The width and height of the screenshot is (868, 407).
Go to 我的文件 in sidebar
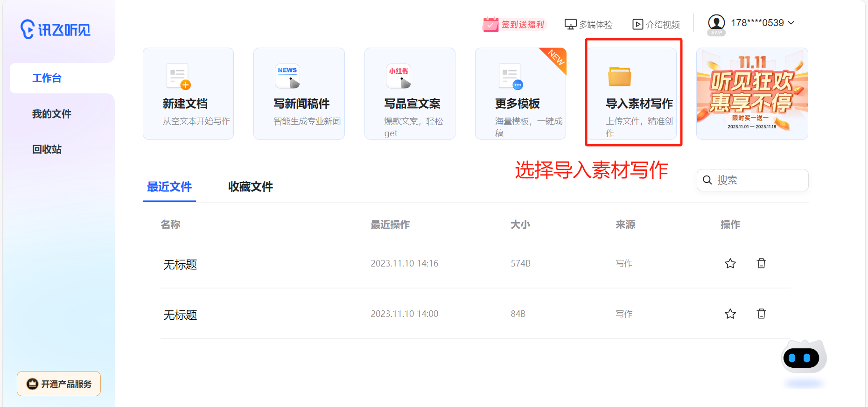click(x=52, y=114)
